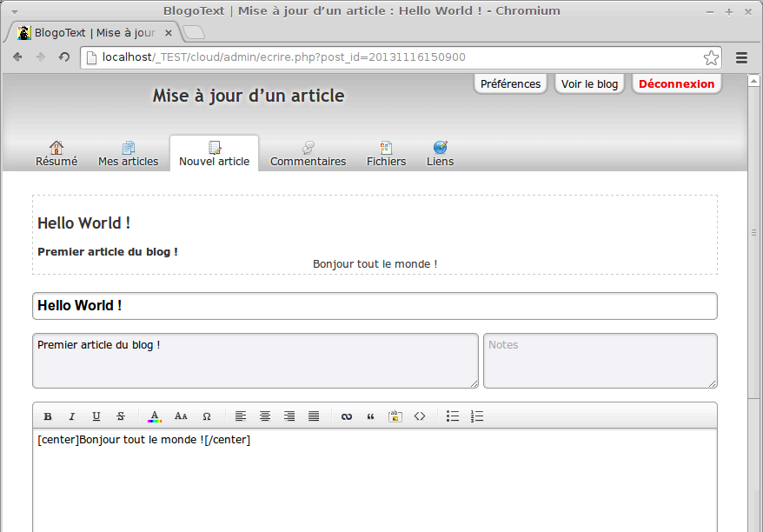Viewport: 763px width, 532px height.
Task: Create a numbered list
Action: point(477,416)
